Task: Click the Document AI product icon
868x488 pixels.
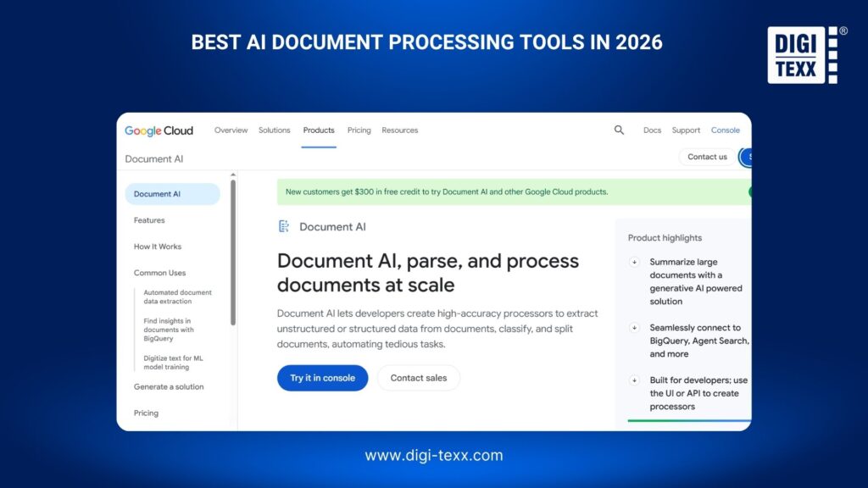Action: coord(284,226)
